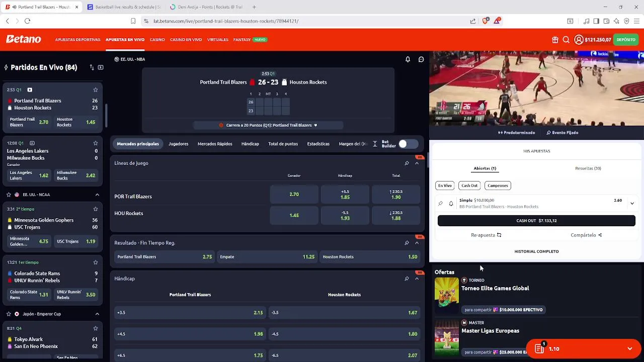Favorite Portland Trail Blazers match star
This screenshot has height=362, width=644.
point(95,90)
